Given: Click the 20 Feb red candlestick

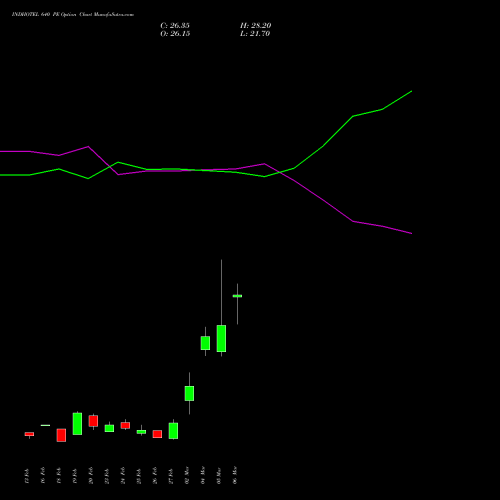Looking at the screenshot, I should click(93, 421).
